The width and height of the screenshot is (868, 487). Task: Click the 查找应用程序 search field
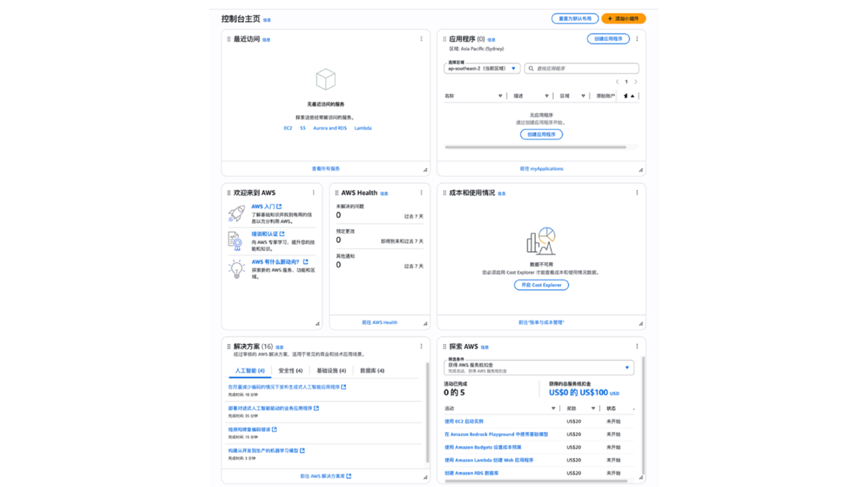click(x=581, y=69)
